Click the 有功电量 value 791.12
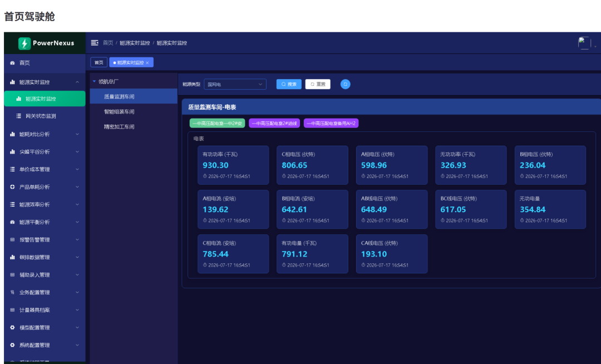This screenshot has height=364, width=601. (294, 254)
